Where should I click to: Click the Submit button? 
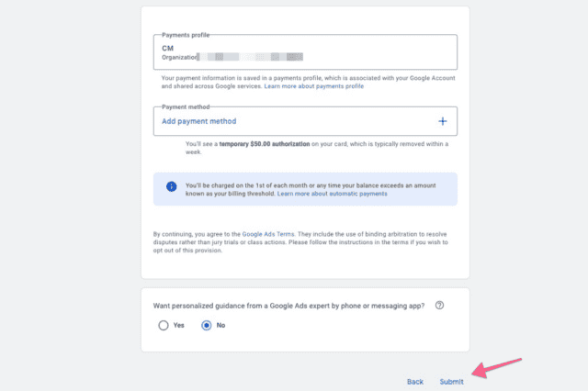click(x=451, y=382)
